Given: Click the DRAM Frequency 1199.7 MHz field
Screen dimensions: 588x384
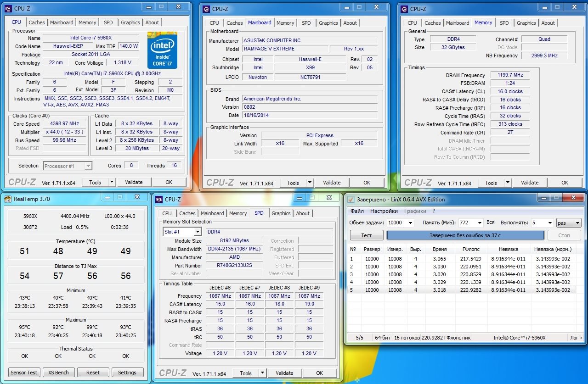Looking at the screenshot, I should tap(509, 75).
